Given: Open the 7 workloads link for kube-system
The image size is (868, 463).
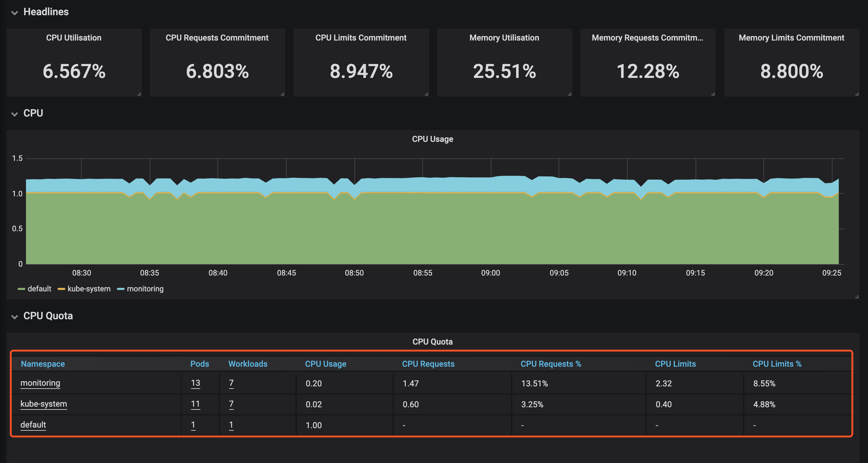Looking at the screenshot, I should pyautogui.click(x=231, y=404).
